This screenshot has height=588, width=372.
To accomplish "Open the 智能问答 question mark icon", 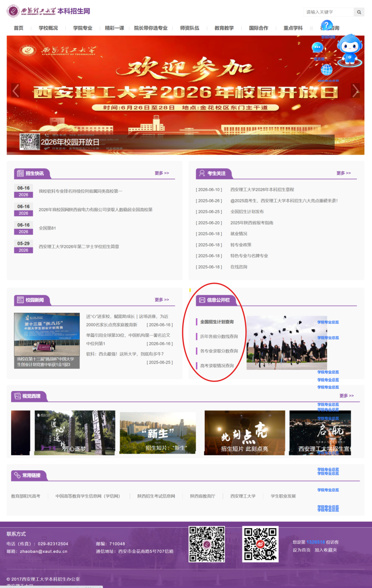I will click(x=327, y=25).
